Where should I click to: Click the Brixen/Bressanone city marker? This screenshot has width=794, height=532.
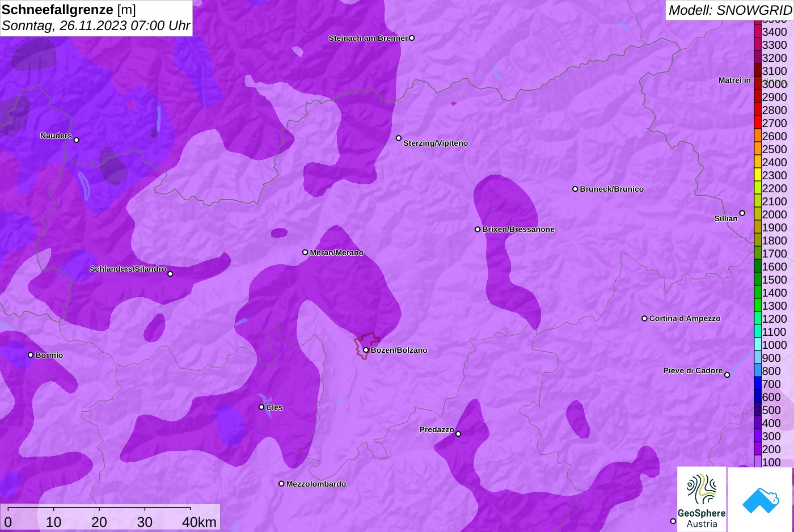point(478,229)
